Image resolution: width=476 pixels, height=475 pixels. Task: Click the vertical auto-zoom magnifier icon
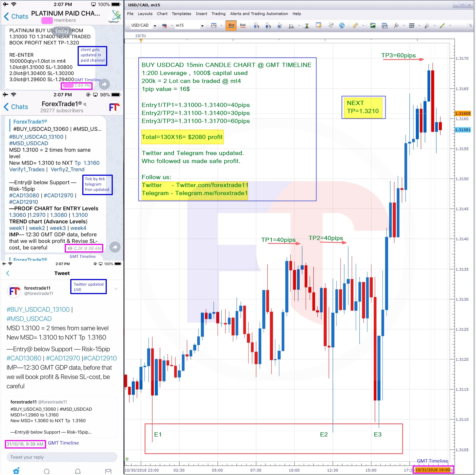pyautogui.click(x=291, y=26)
